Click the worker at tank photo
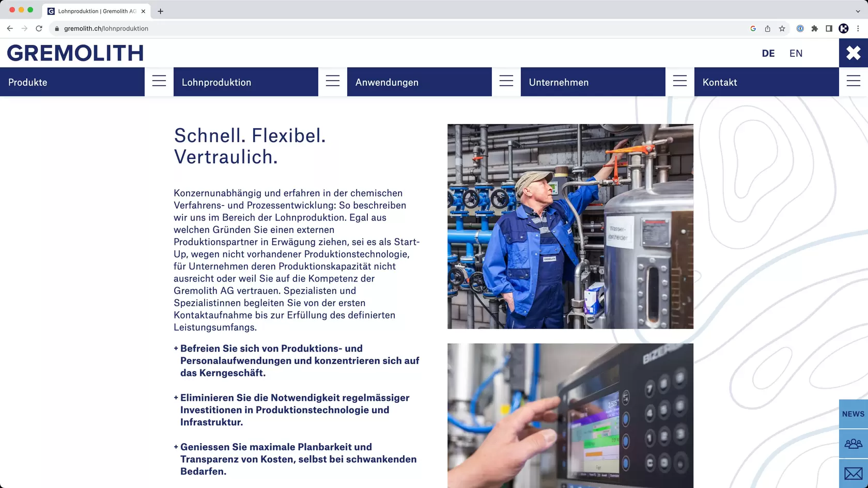Image resolution: width=868 pixels, height=488 pixels. 570,226
